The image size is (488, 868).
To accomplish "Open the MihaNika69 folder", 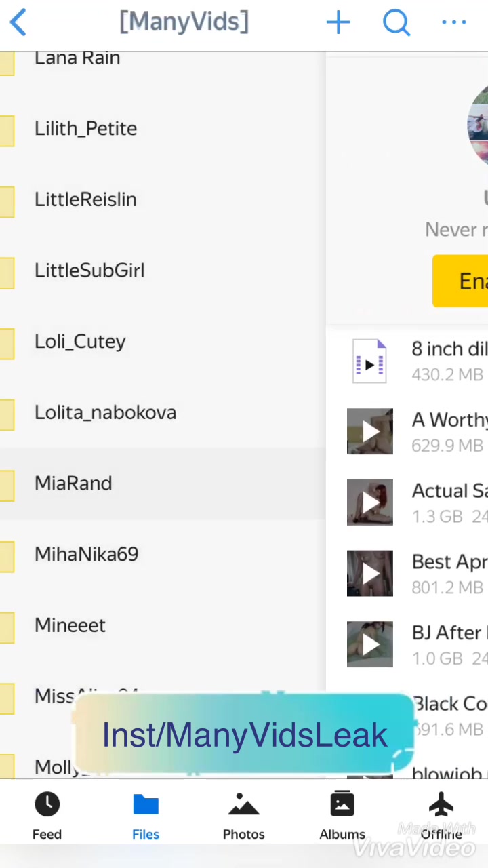I will click(x=163, y=554).
